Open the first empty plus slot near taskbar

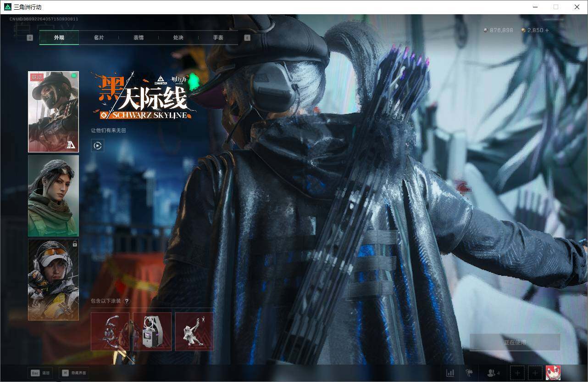(x=517, y=373)
